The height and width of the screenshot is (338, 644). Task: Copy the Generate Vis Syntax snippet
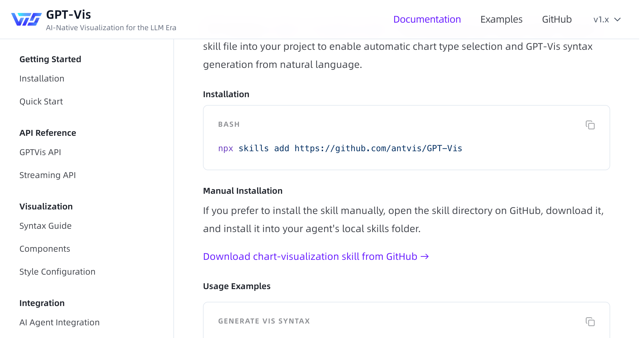(590, 322)
